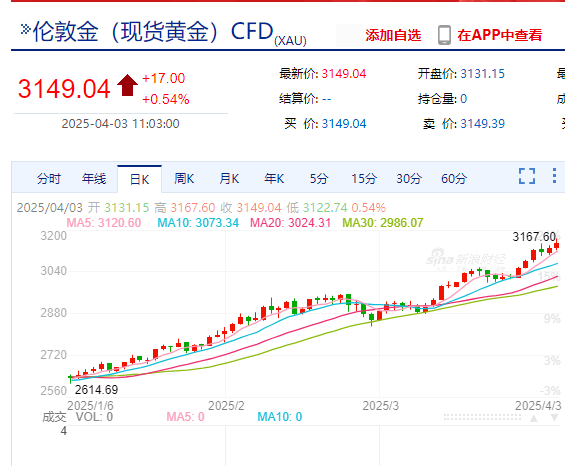This screenshot has height=466, width=565.
Task: Switch to the 周K chart tab
Action: [184, 178]
